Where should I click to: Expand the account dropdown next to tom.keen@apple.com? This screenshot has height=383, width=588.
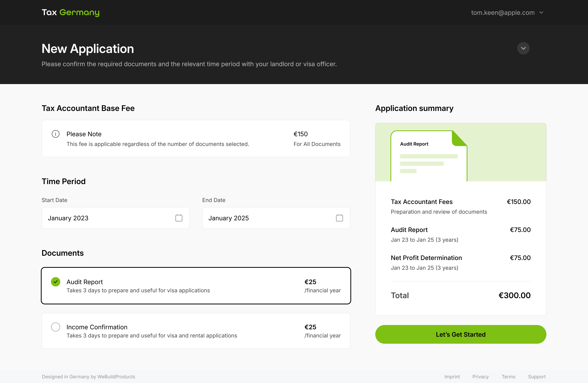coord(542,12)
